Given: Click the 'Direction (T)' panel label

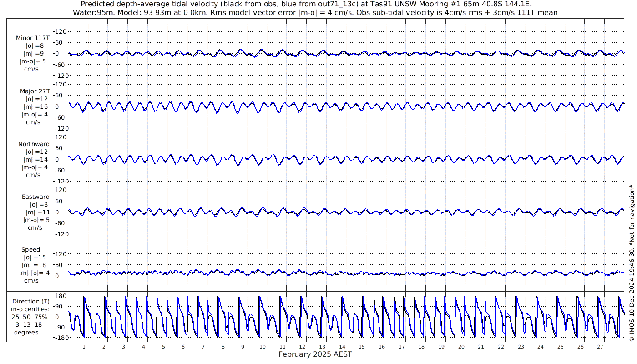Looking at the screenshot, I should click(x=31, y=301).
